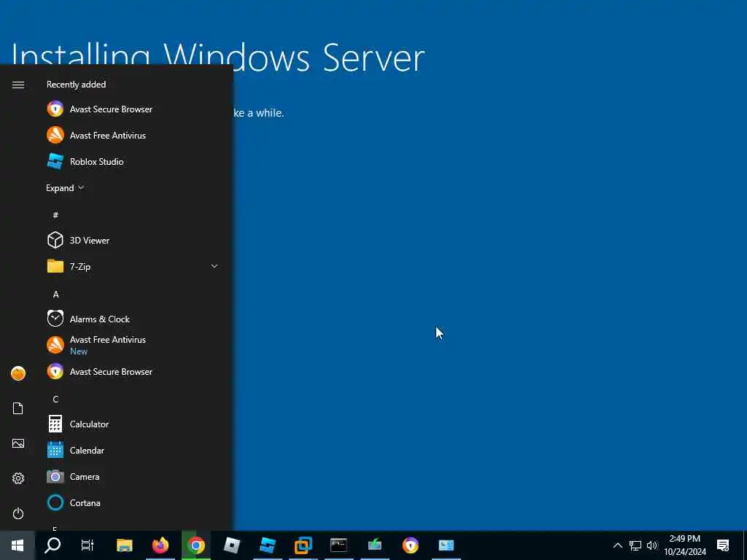Open Documents from Start sidebar
747x560 pixels.
tap(18, 408)
